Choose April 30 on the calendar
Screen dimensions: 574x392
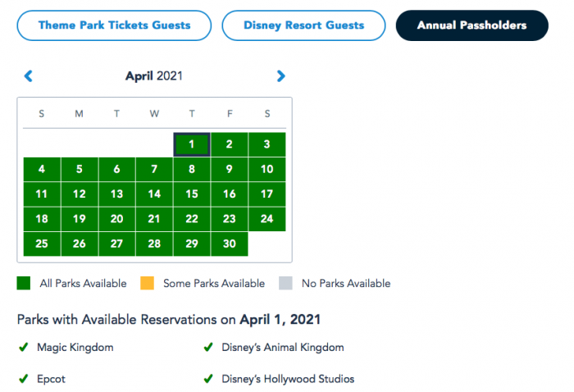[x=229, y=244]
